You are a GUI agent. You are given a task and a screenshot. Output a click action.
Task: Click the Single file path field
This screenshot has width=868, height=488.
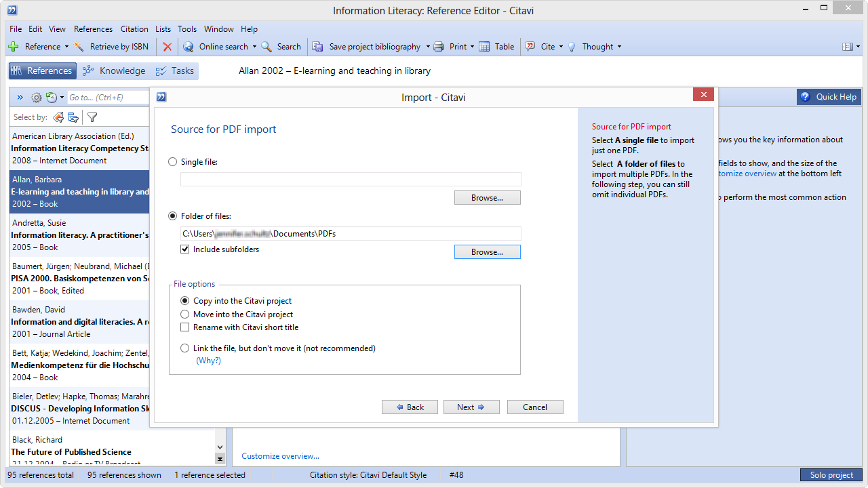click(351, 180)
